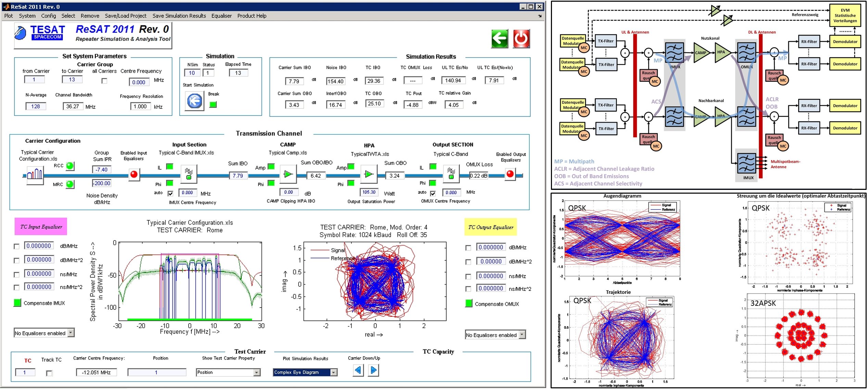Viewport: 868px width, 389px height.
Task: Click the Centre Frequency input field
Action: tap(139, 82)
